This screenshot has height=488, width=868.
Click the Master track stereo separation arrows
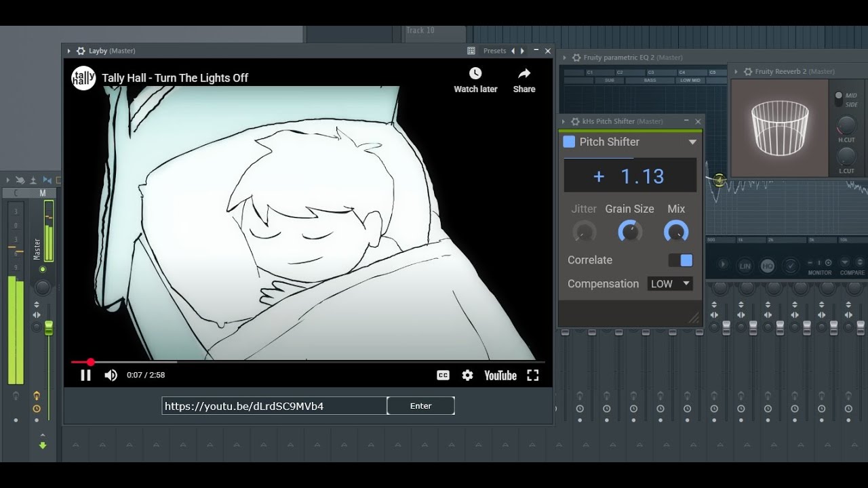click(37, 316)
